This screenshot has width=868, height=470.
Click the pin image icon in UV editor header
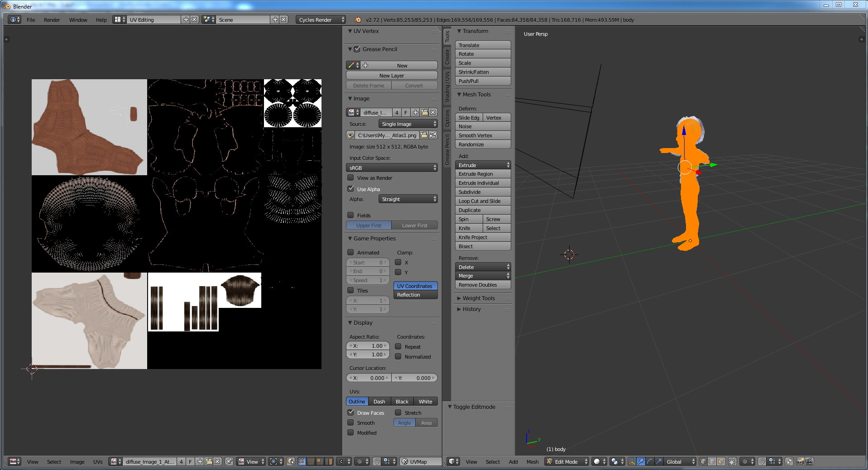click(230, 462)
